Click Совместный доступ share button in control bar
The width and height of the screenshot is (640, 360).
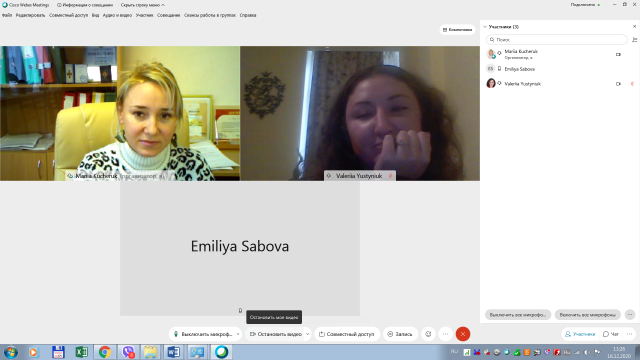(347, 334)
